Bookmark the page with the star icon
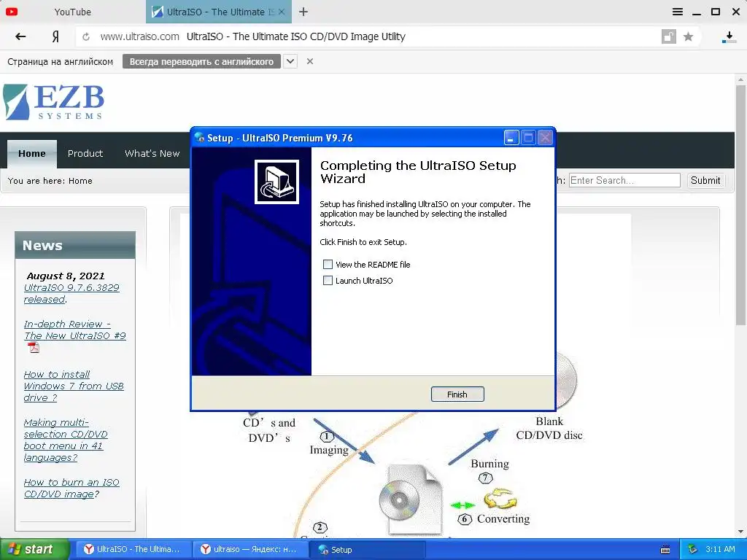Screen dimensions: 747x560 (688, 36)
